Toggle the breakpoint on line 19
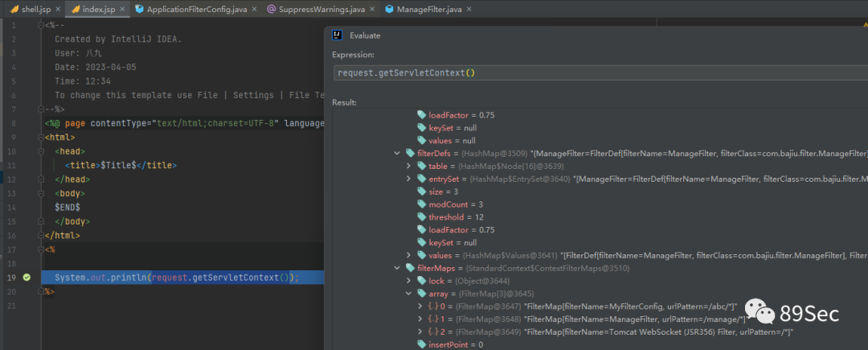This screenshot has width=868, height=350. (26, 277)
